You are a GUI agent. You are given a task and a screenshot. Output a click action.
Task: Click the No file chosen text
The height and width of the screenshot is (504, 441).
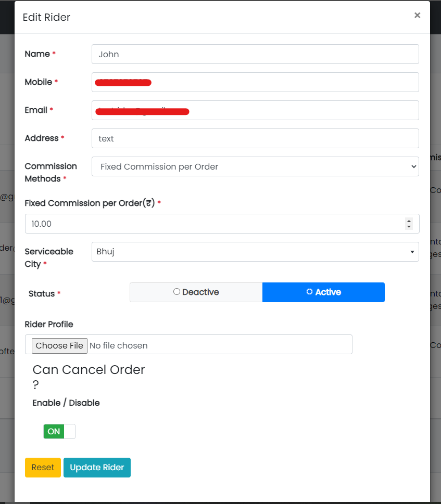pos(119,345)
